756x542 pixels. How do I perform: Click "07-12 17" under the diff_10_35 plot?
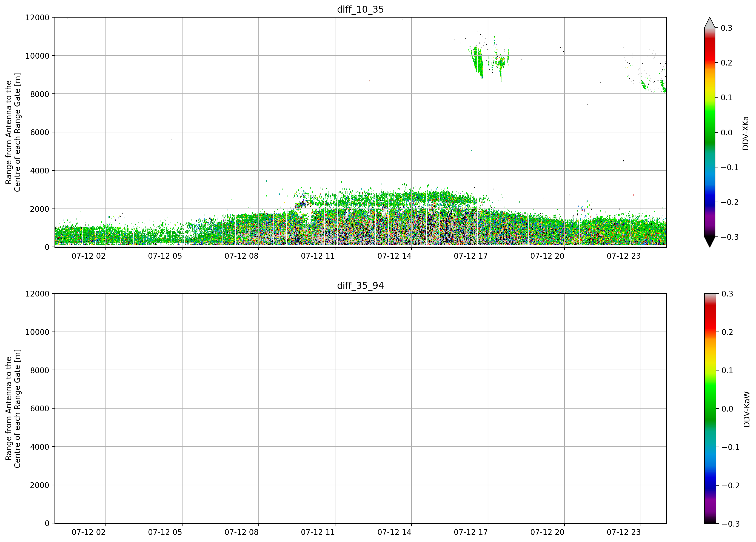point(471,256)
